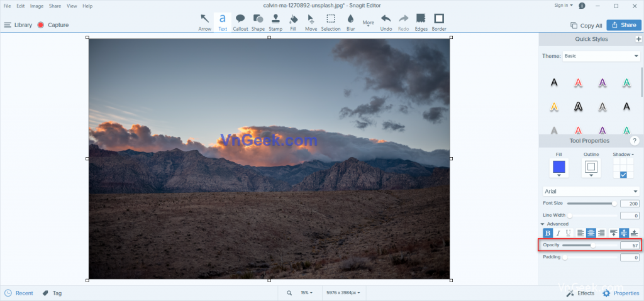Image resolution: width=644 pixels, height=301 pixels.
Task: Click the VnGeek.com text on canvas
Action: [x=269, y=140]
